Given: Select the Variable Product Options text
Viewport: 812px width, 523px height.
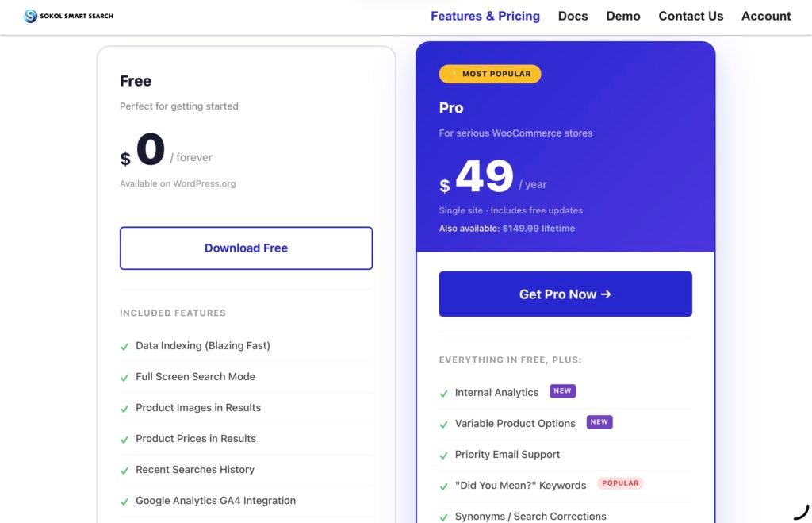Looking at the screenshot, I should coord(515,424).
